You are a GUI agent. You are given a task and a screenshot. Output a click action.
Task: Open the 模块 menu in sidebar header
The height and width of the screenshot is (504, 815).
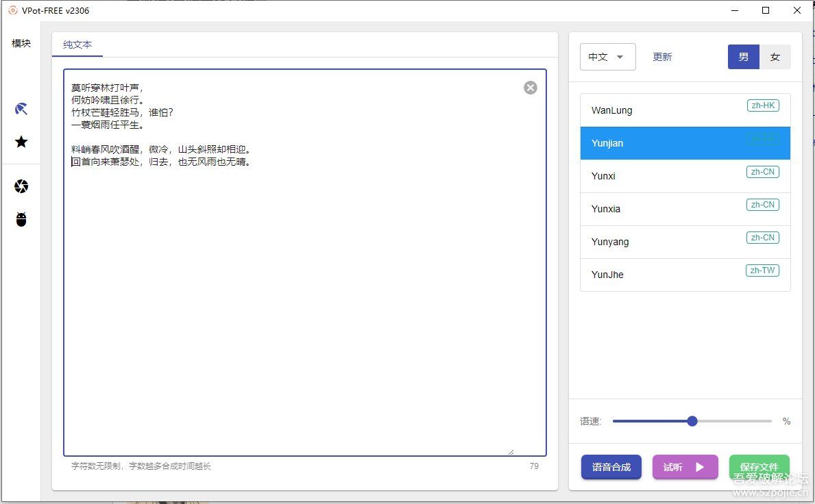[x=21, y=43]
